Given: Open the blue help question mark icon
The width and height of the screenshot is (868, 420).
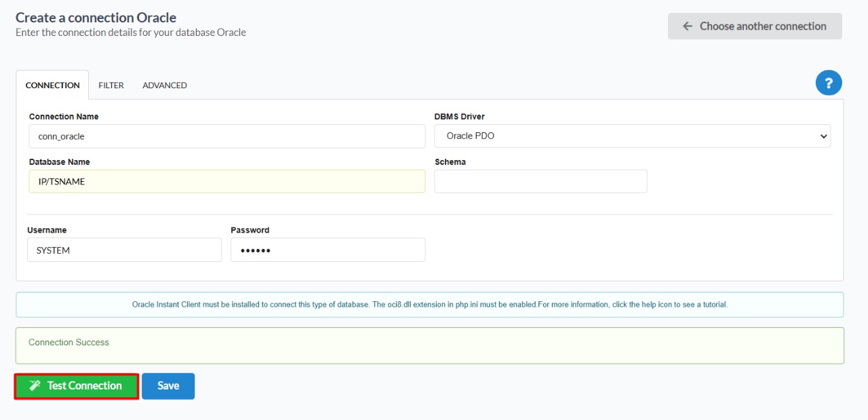Looking at the screenshot, I should click(828, 83).
